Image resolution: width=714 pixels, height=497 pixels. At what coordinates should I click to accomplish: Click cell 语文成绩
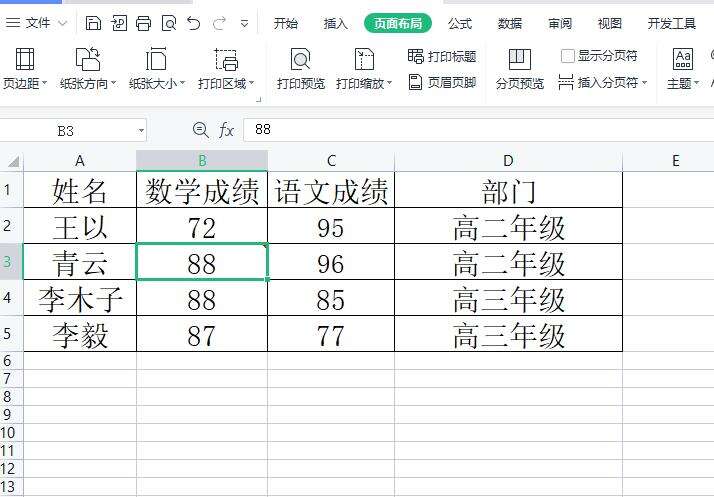331,190
